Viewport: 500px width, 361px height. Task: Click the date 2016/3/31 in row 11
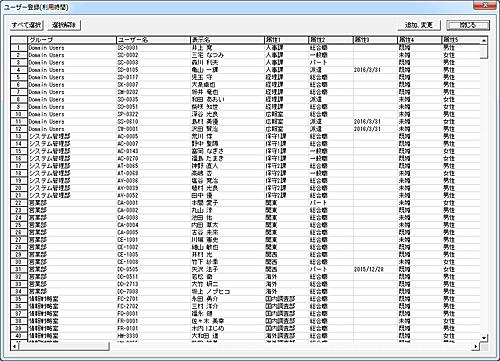click(x=367, y=122)
